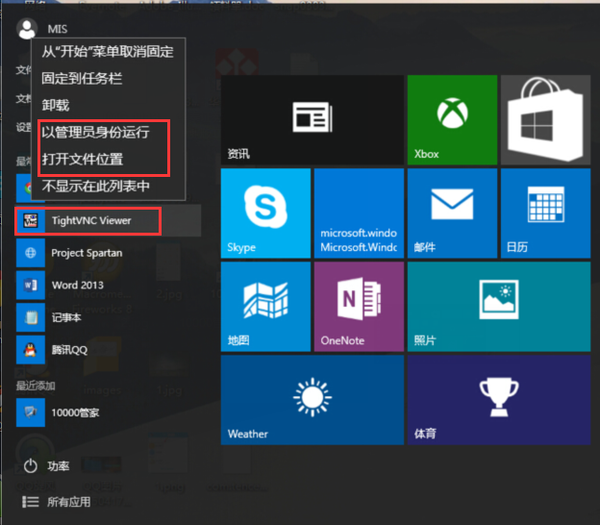Choose 固定到任务栏 from the context menu

pos(108,78)
